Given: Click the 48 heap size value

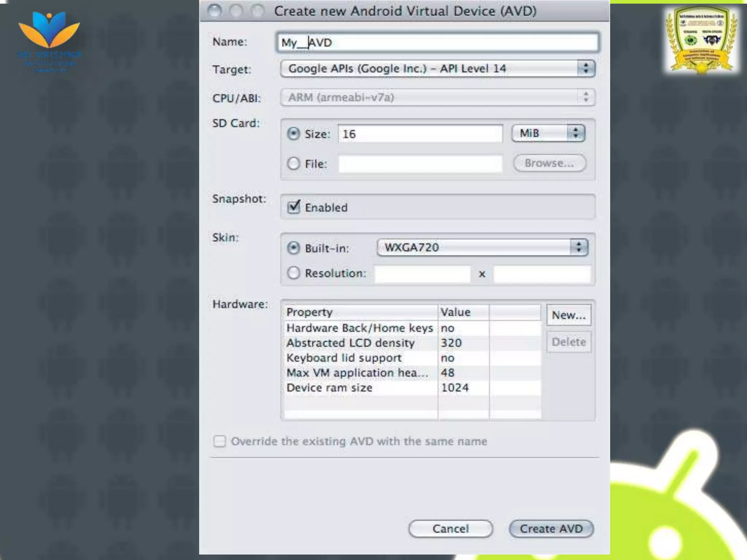Looking at the screenshot, I should click(x=448, y=373).
